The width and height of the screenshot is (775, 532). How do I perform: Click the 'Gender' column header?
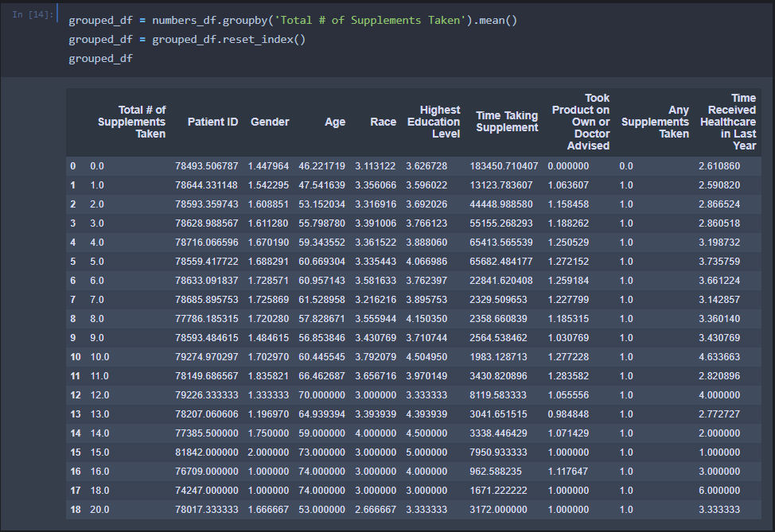coord(270,122)
